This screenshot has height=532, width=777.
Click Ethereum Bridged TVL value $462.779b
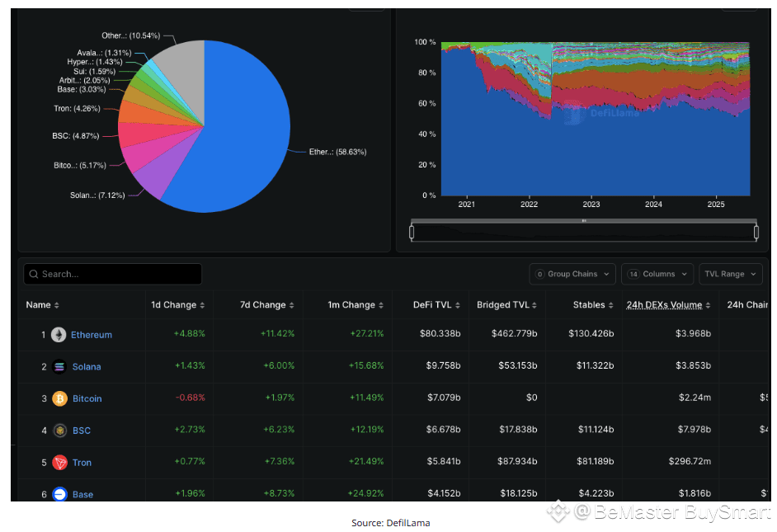tap(515, 333)
